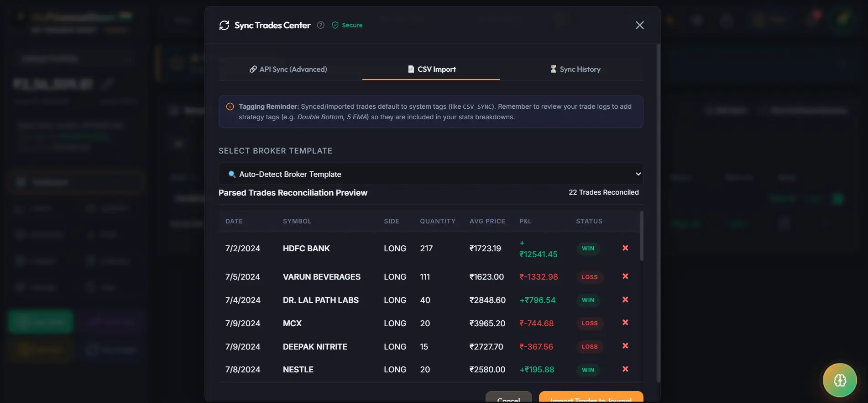Image resolution: width=868 pixels, height=403 pixels.
Task: Open the green AI brain assistant button
Action: [x=840, y=380]
